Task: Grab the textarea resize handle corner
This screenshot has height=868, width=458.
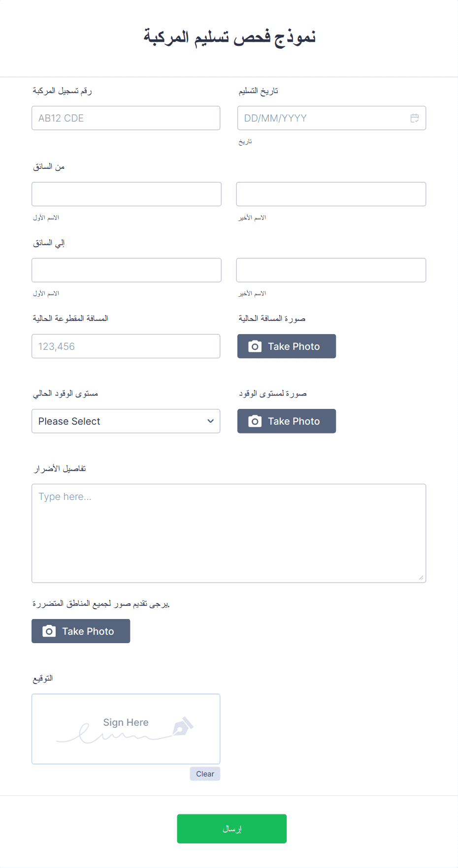Action: [421, 578]
